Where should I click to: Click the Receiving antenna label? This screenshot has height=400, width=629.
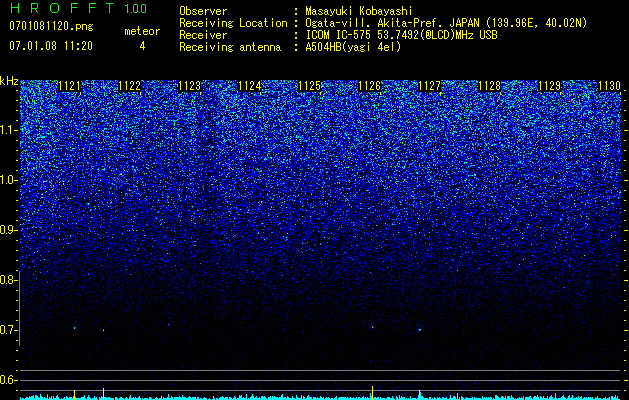230,47
